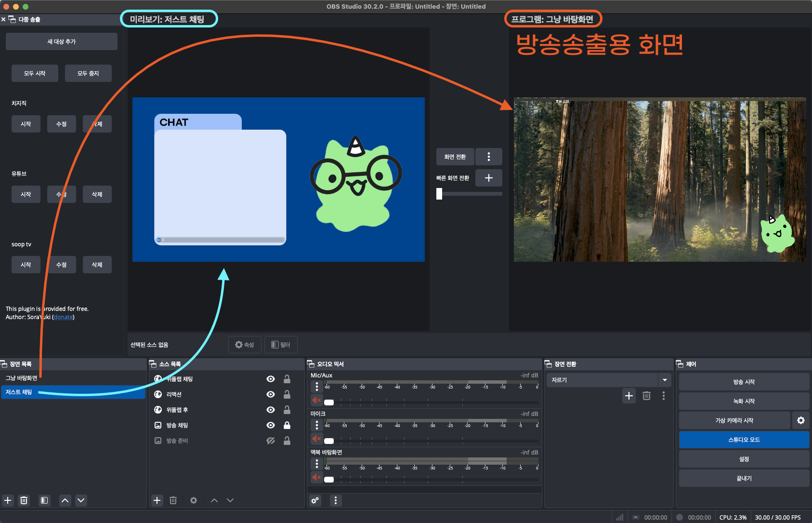Viewport: 812px width, 523px height.
Task: Remove the scene transition with the trash icon
Action: pos(646,396)
